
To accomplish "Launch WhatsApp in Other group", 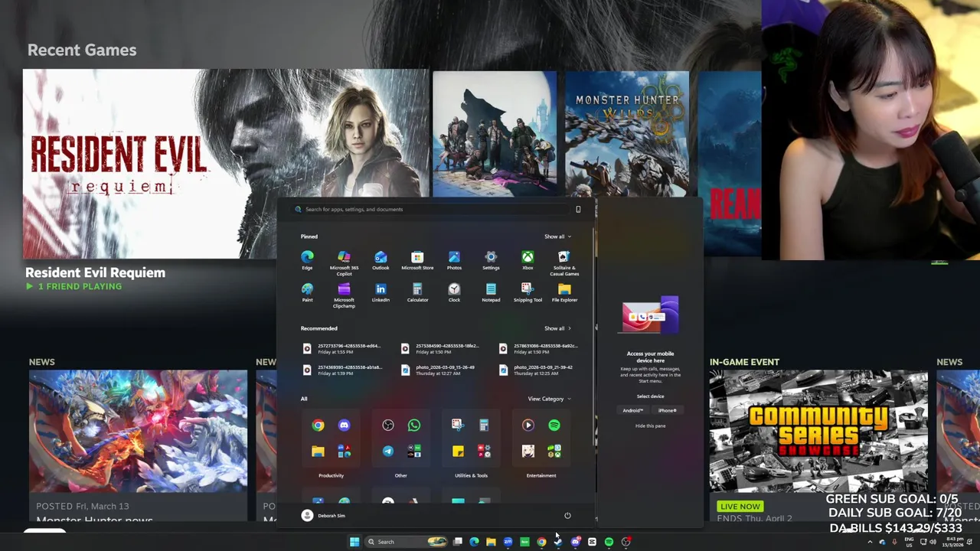I will point(414,425).
